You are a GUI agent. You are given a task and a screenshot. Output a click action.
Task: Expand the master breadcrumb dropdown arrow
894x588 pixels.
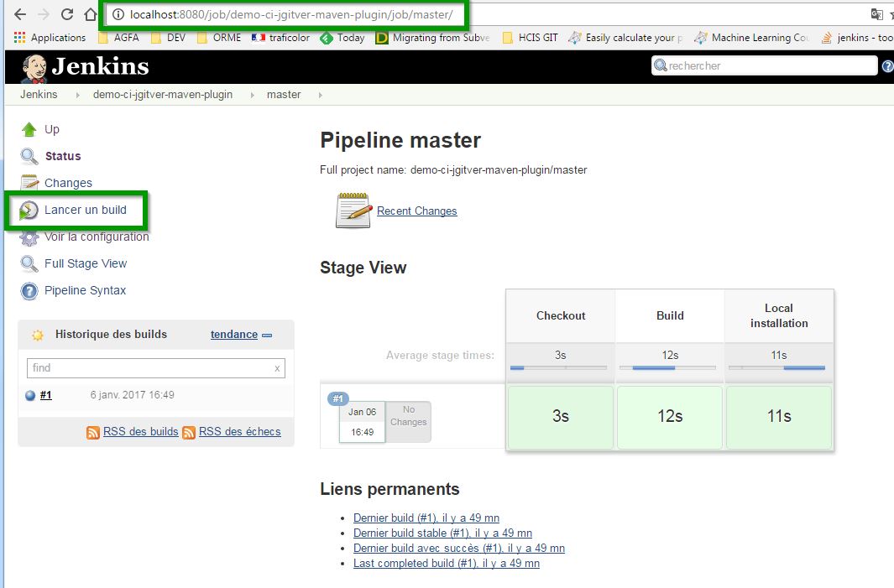320,95
